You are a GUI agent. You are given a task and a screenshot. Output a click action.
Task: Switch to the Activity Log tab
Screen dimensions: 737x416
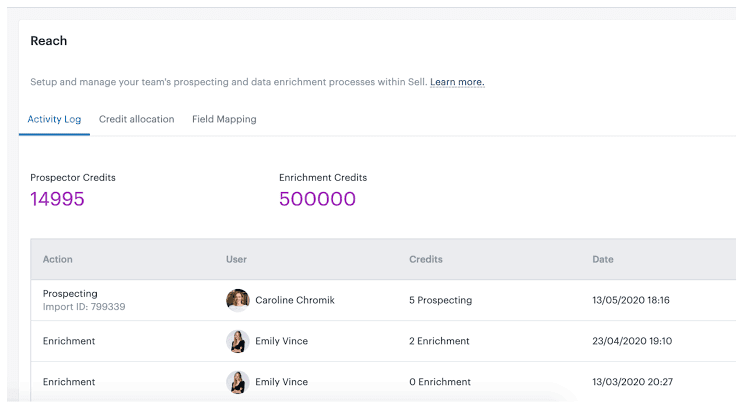tap(54, 119)
